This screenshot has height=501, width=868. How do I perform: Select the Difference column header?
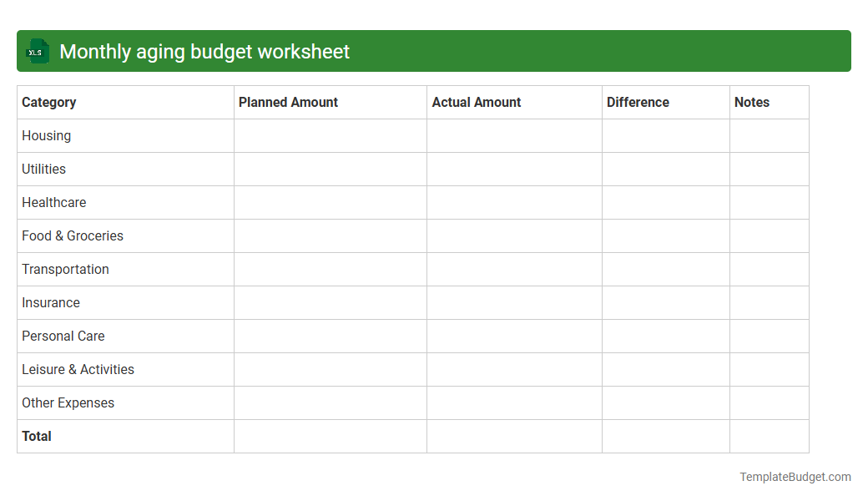click(x=638, y=102)
